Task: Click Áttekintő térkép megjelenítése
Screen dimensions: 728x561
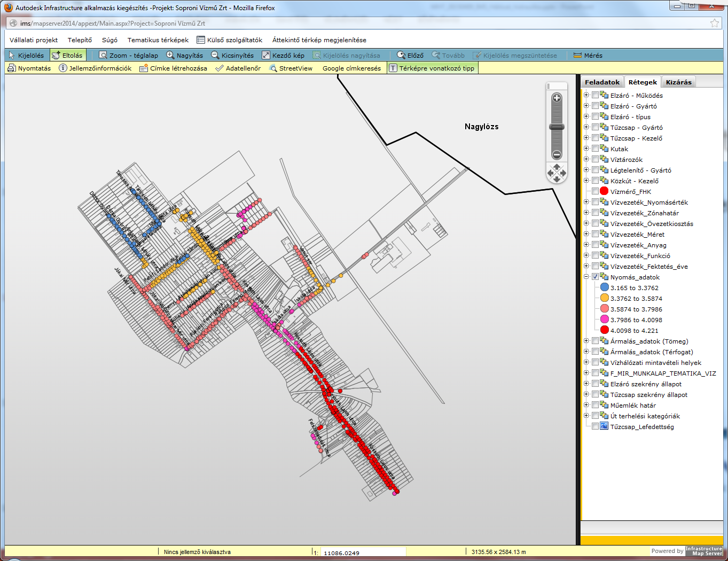Action: [x=319, y=40]
